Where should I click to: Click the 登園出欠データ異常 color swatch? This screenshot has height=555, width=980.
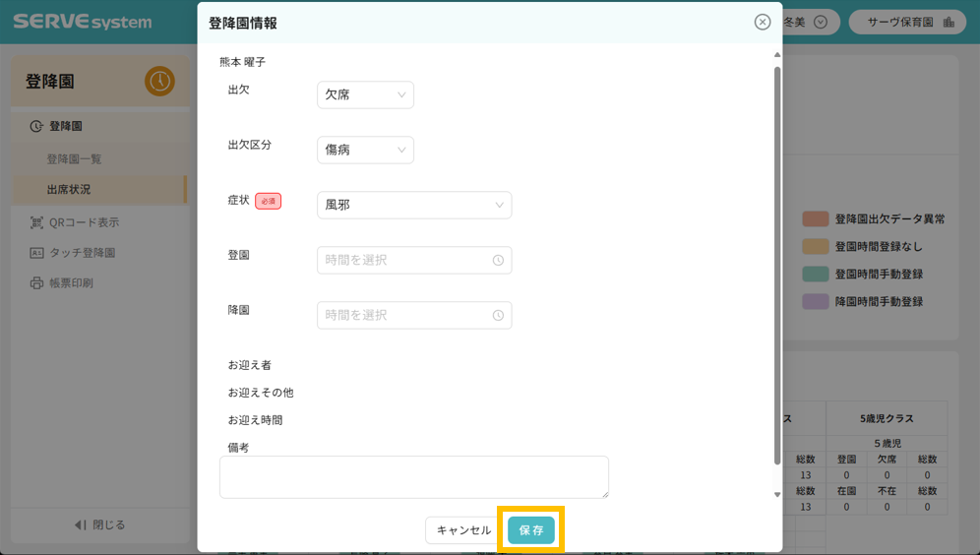pos(815,218)
